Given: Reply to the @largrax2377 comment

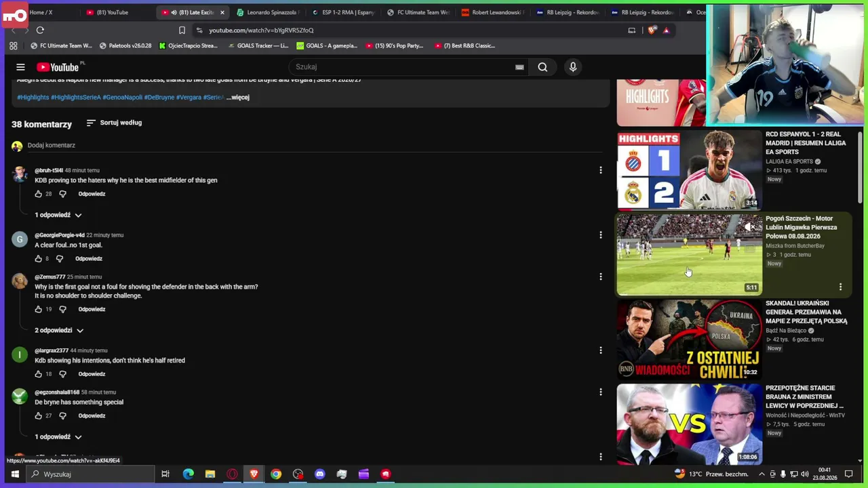Looking at the screenshot, I should (92, 374).
